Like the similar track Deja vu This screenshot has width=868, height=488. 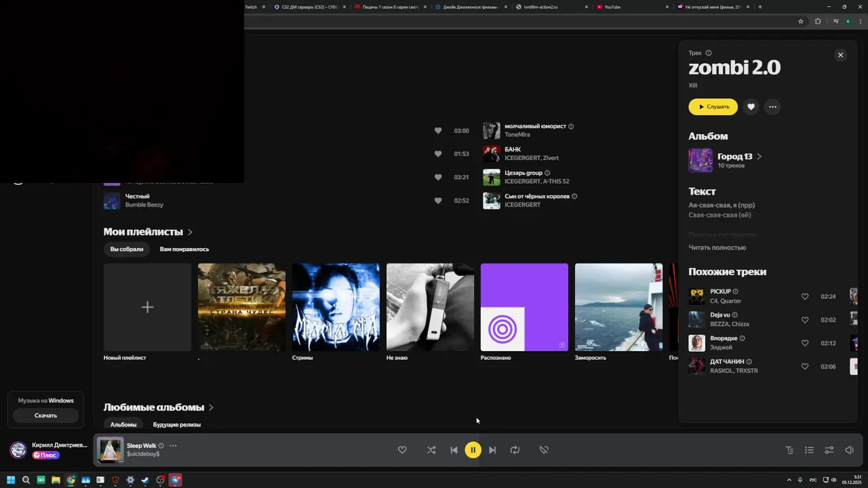coord(805,320)
